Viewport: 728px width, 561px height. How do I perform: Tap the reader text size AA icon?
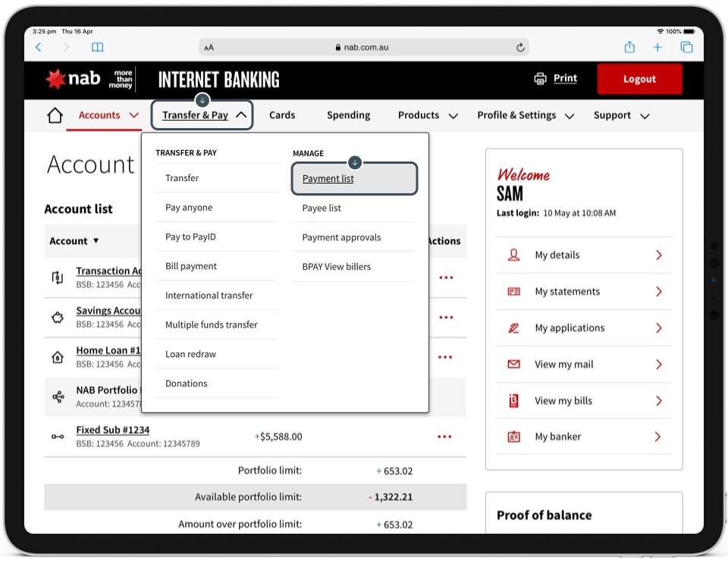209,47
